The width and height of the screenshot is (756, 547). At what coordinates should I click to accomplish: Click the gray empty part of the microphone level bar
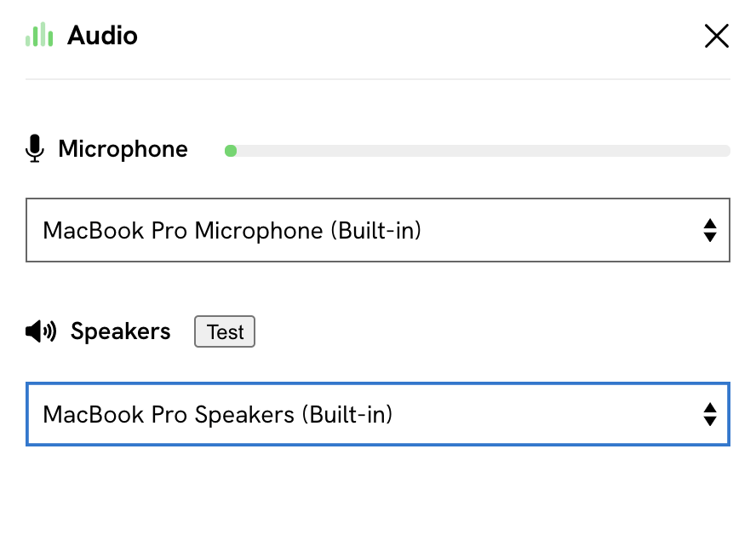484,151
